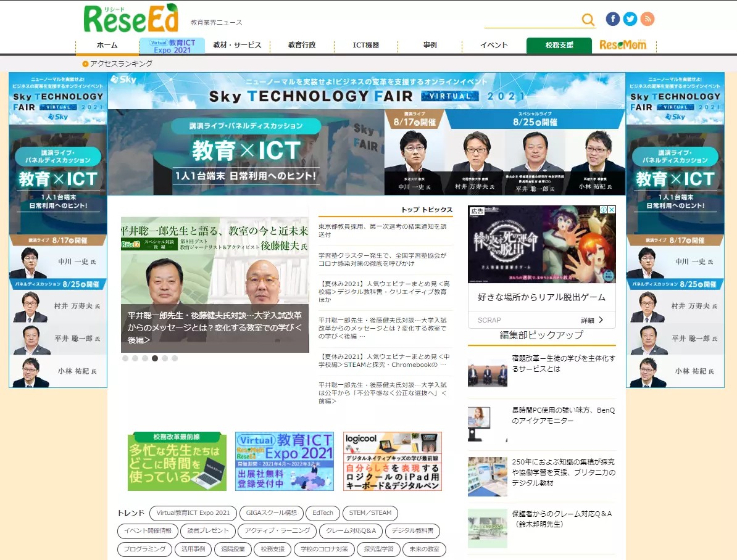Click the EdTech trend tag
This screenshot has height=560, width=737.
click(x=322, y=513)
